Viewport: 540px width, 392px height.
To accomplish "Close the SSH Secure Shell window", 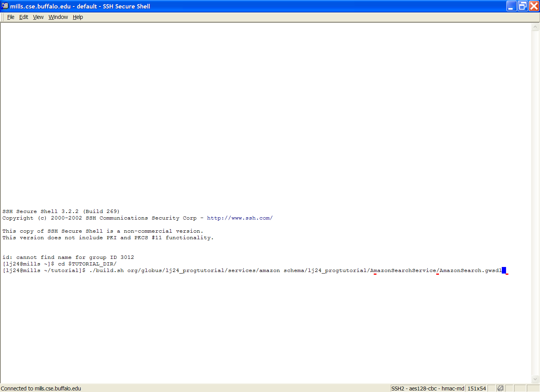I will [x=534, y=6].
